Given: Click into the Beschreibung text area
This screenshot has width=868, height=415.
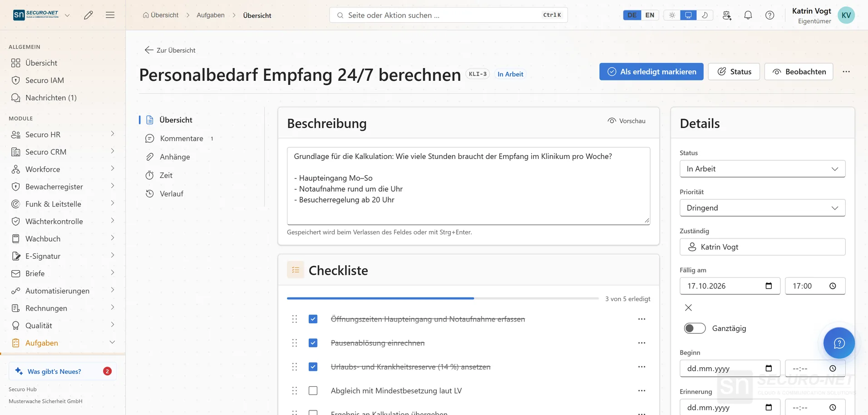Looking at the screenshot, I should point(468,186).
